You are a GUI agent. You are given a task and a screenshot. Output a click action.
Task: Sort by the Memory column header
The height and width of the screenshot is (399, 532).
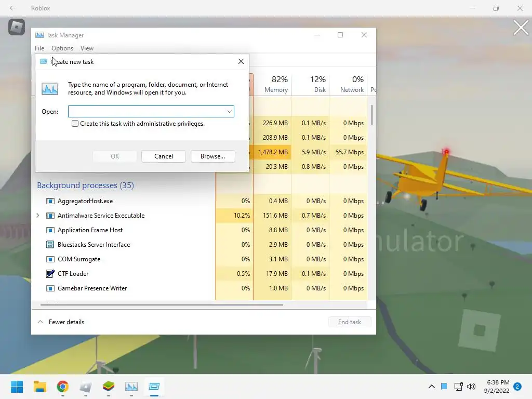[x=272, y=85]
